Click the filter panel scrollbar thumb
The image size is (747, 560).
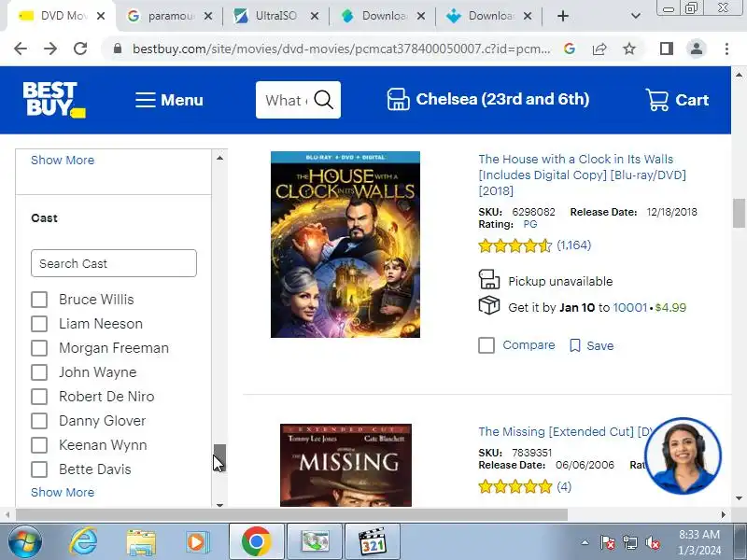coord(219,458)
